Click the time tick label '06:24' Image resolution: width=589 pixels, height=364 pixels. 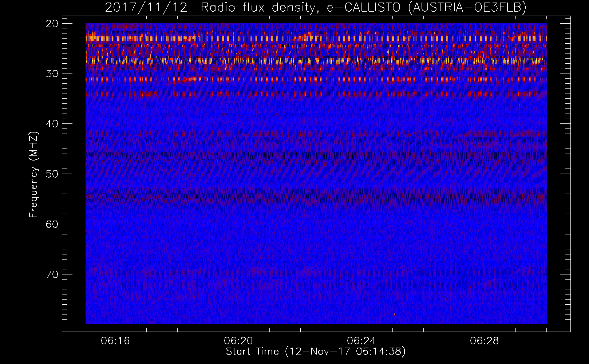click(361, 341)
